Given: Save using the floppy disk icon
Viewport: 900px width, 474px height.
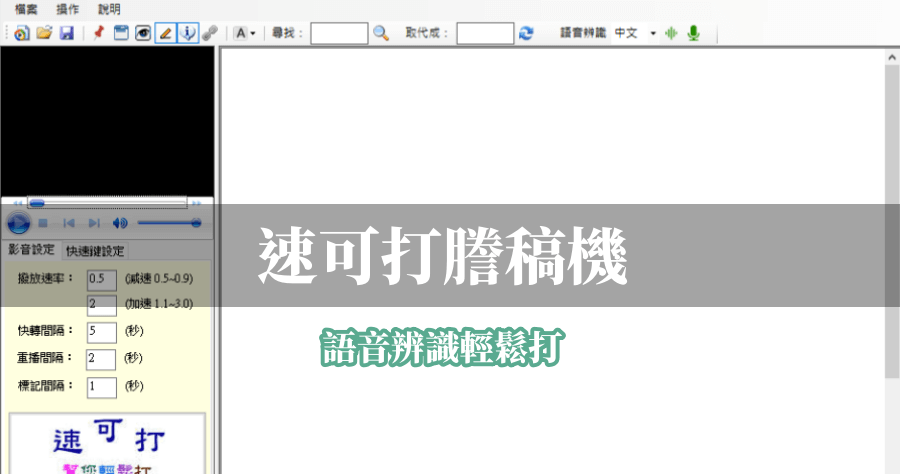Looking at the screenshot, I should click(67, 33).
